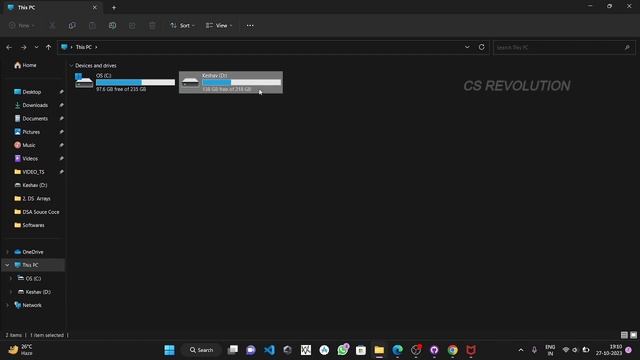This screenshot has width=640, height=360.
Task: Go forward with the forward arrow
Action: coord(24,47)
